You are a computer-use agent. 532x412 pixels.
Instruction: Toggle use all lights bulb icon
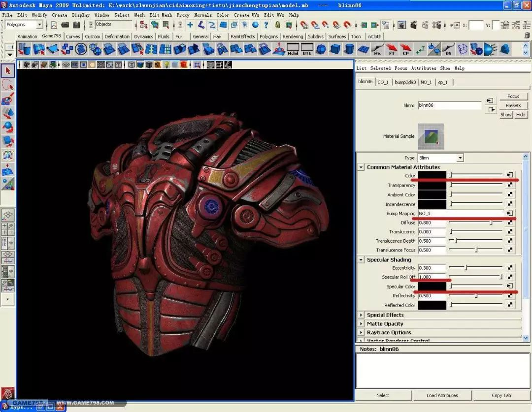[x=166, y=64]
